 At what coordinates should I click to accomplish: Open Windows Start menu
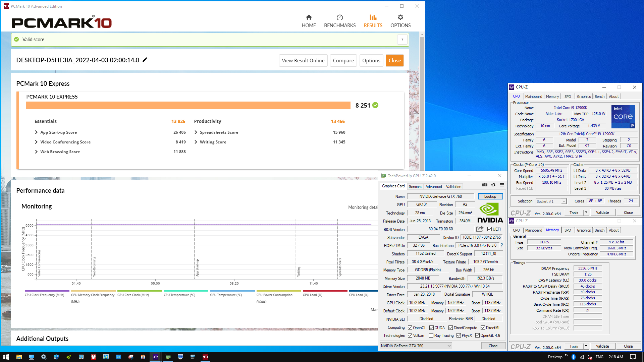tap(6, 357)
